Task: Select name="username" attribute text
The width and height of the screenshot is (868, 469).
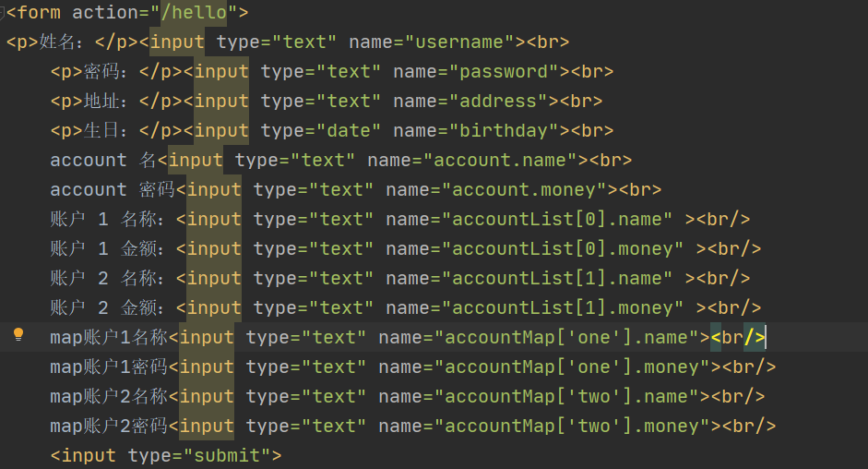Action: point(432,42)
